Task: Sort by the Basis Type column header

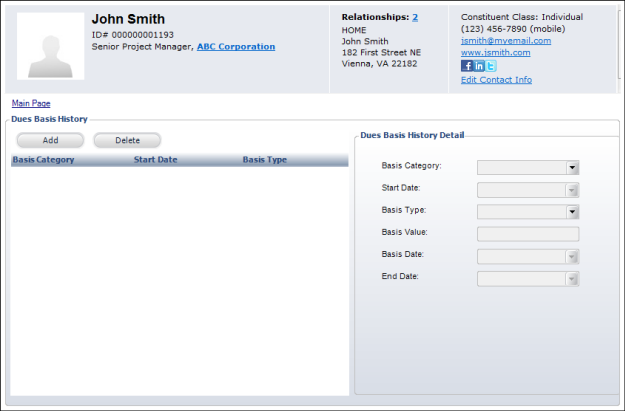Action: pyautogui.click(x=264, y=160)
